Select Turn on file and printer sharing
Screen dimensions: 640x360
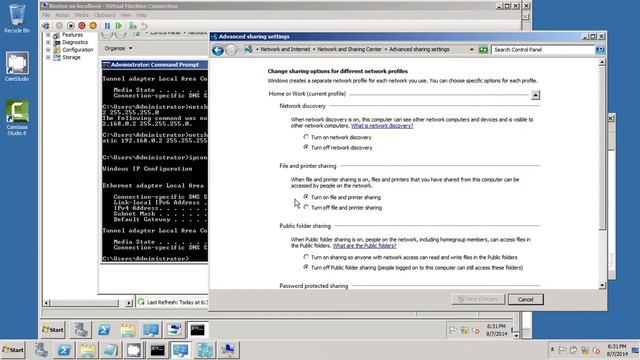click(x=306, y=197)
